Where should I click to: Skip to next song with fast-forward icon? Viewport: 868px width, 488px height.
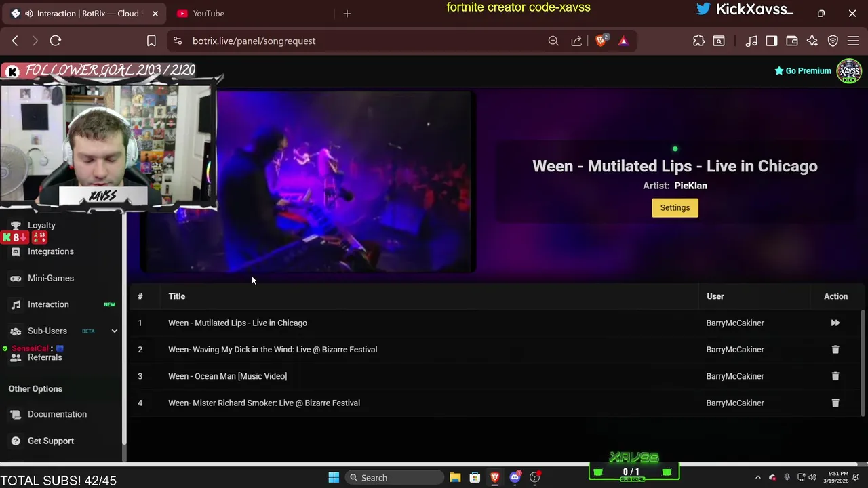pyautogui.click(x=835, y=323)
